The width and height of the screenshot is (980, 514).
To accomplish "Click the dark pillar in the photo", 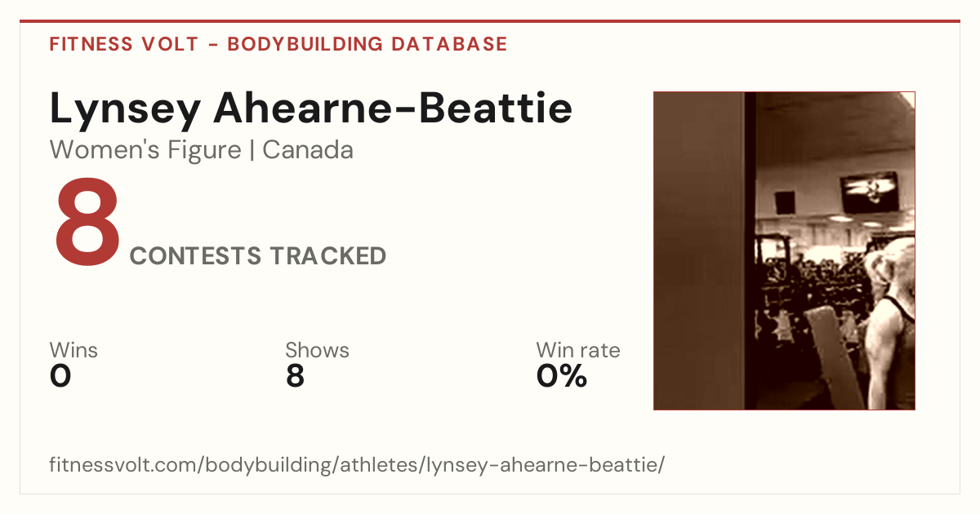I will pyautogui.click(x=749, y=250).
